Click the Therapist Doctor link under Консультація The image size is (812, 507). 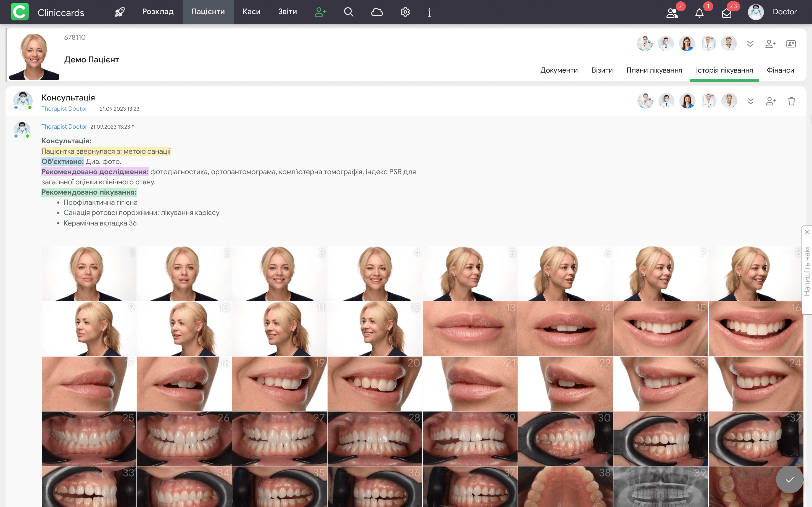pyautogui.click(x=64, y=109)
